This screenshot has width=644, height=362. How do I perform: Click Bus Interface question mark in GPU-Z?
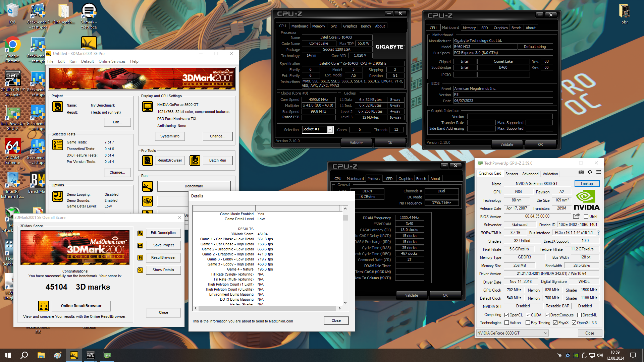598,233
